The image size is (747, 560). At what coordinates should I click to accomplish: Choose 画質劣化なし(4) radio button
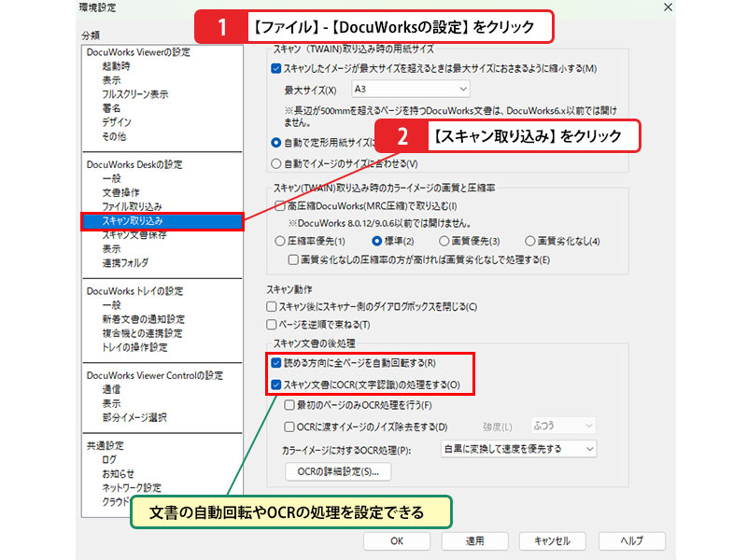pos(529,241)
